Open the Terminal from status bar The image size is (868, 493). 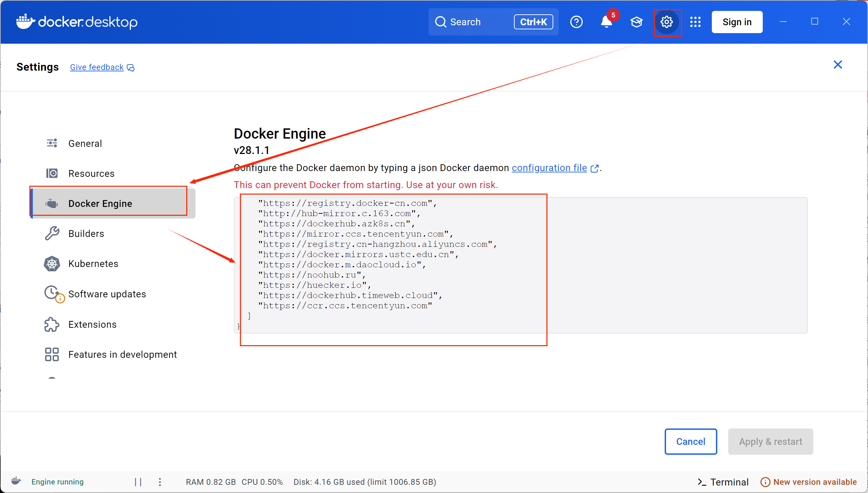(x=723, y=482)
